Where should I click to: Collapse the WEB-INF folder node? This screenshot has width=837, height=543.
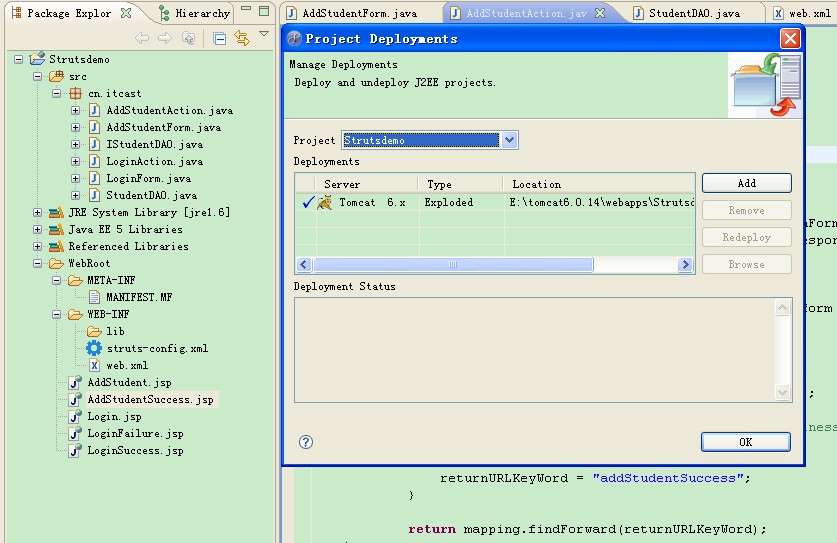point(57,314)
